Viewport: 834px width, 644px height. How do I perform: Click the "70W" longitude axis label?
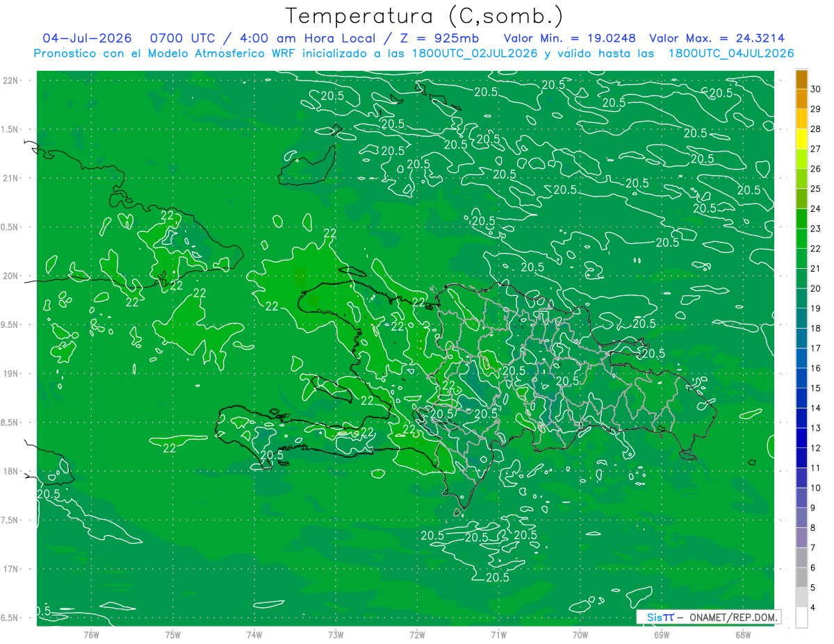tap(580, 635)
